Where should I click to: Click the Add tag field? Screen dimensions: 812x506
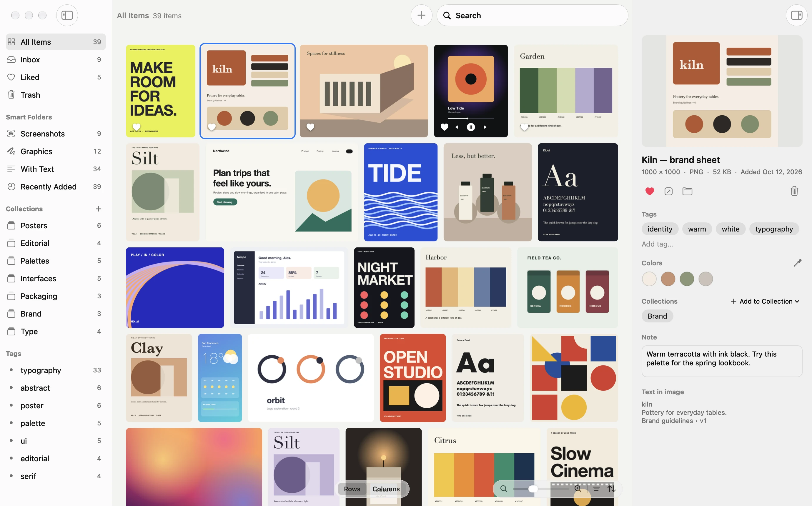[657, 244]
